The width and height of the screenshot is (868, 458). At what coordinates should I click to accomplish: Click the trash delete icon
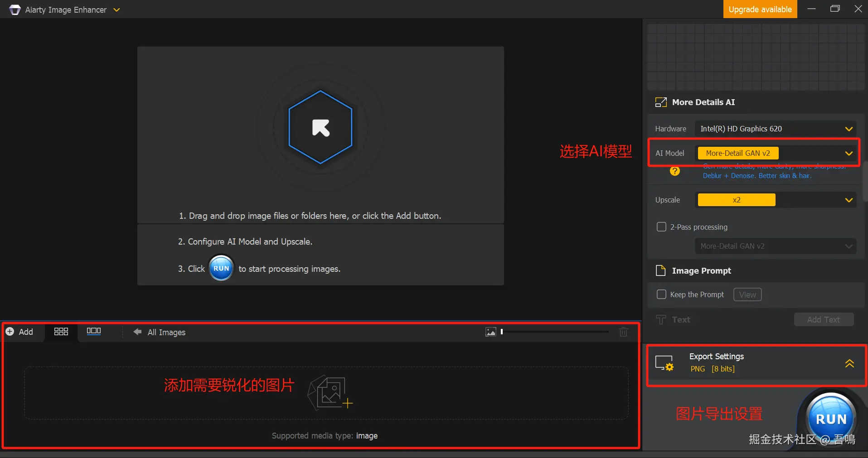click(x=624, y=332)
